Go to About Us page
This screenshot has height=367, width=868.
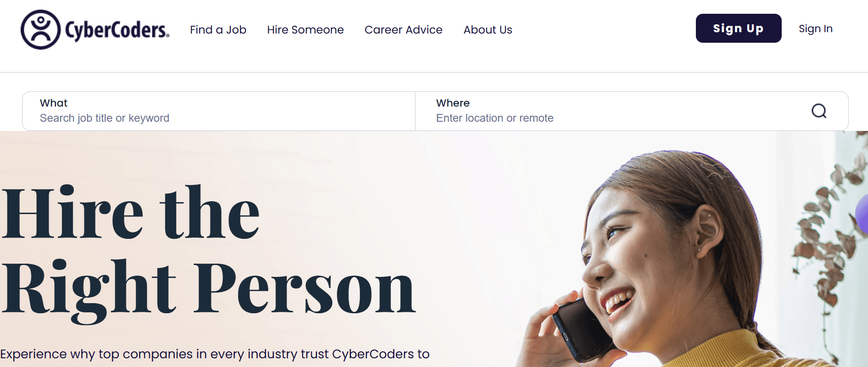point(488,30)
